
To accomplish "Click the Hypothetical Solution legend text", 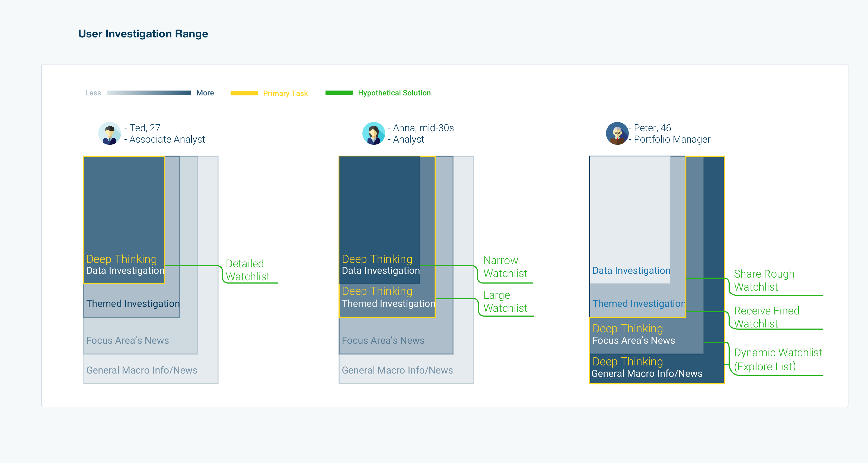I will point(394,93).
